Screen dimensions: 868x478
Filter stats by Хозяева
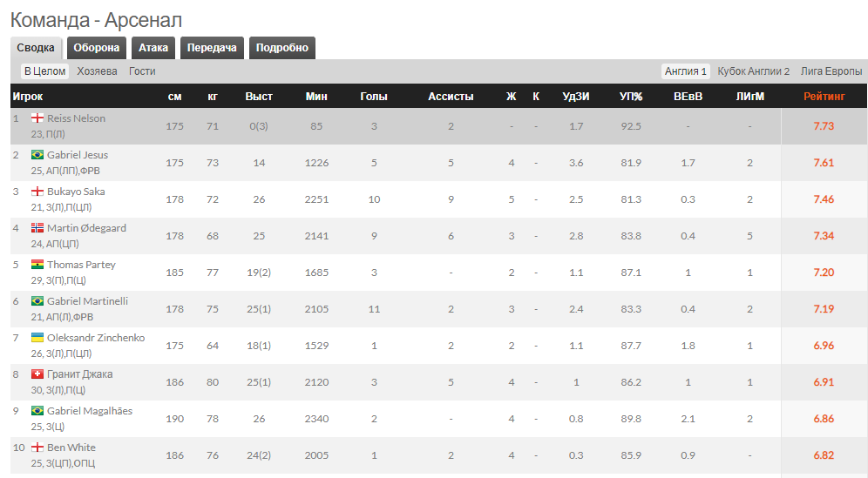[x=97, y=71]
